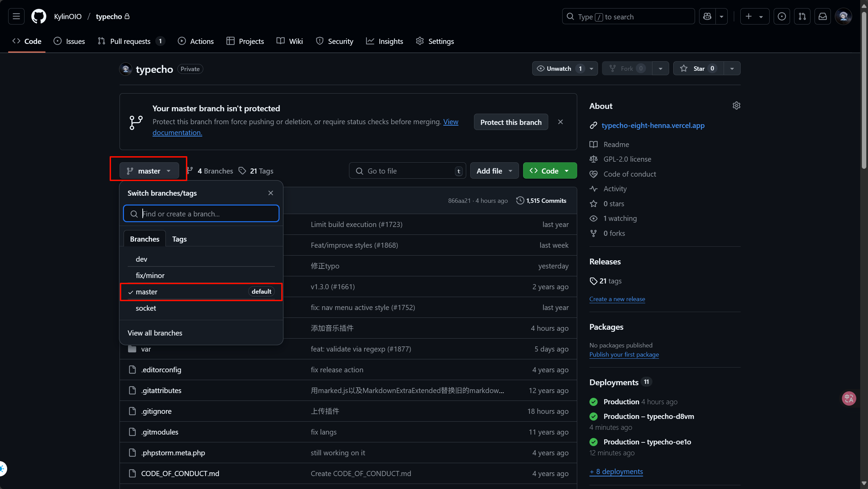Image resolution: width=868 pixels, height=489 pixels.
Task: Close the Switch branches/tags popup
Action: point(270,193)
